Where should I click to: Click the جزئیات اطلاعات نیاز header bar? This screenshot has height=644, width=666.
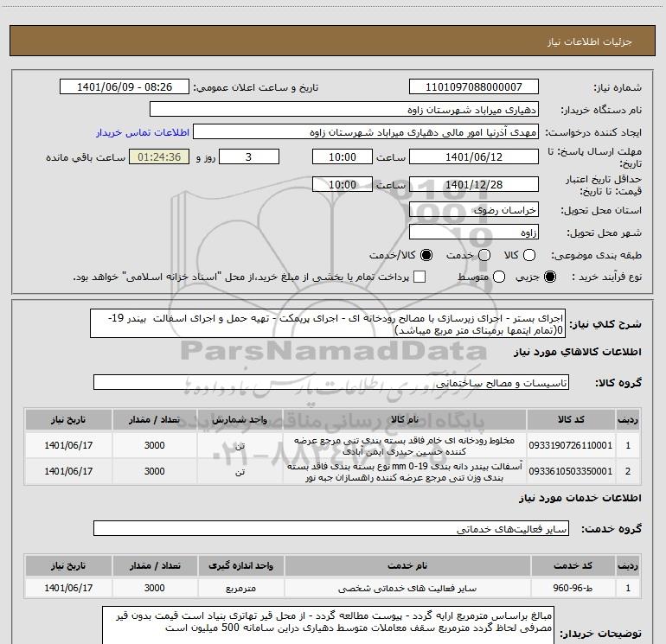[333, 41]
